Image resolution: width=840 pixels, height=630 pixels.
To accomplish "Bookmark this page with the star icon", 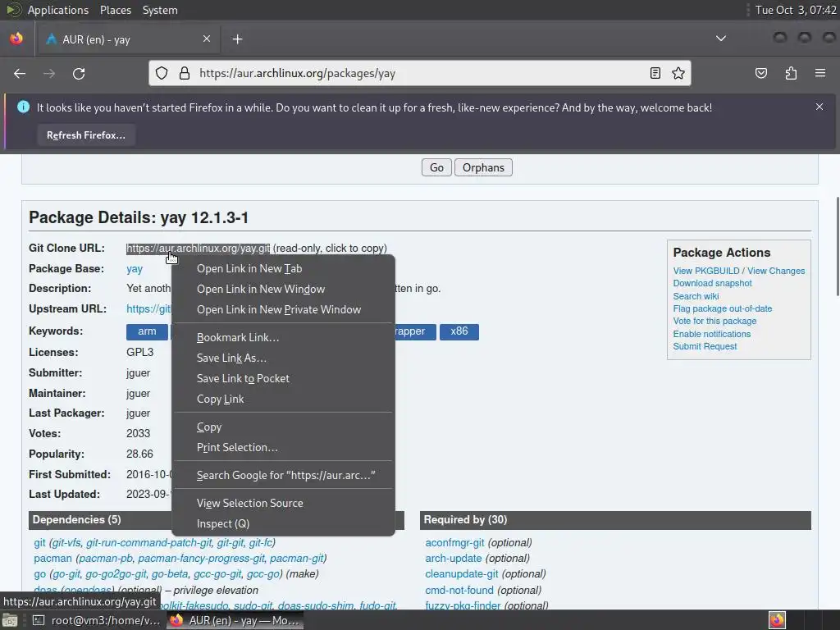I will (678, 73).
